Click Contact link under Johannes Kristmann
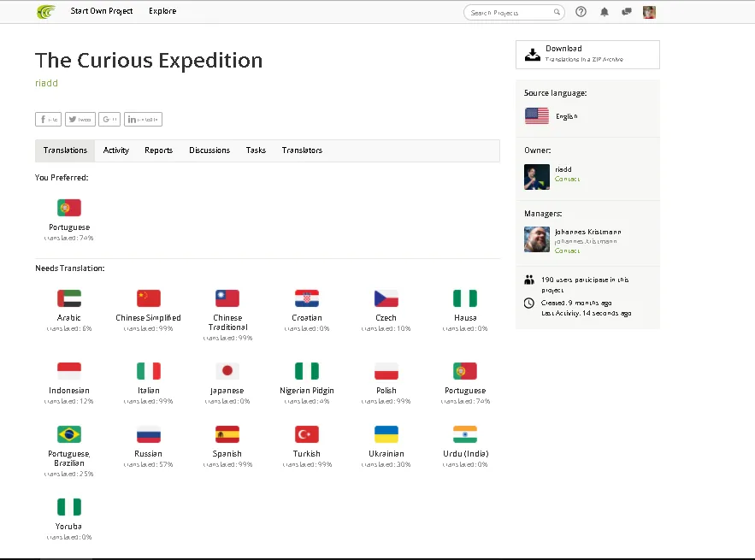 tap(567, 251)
